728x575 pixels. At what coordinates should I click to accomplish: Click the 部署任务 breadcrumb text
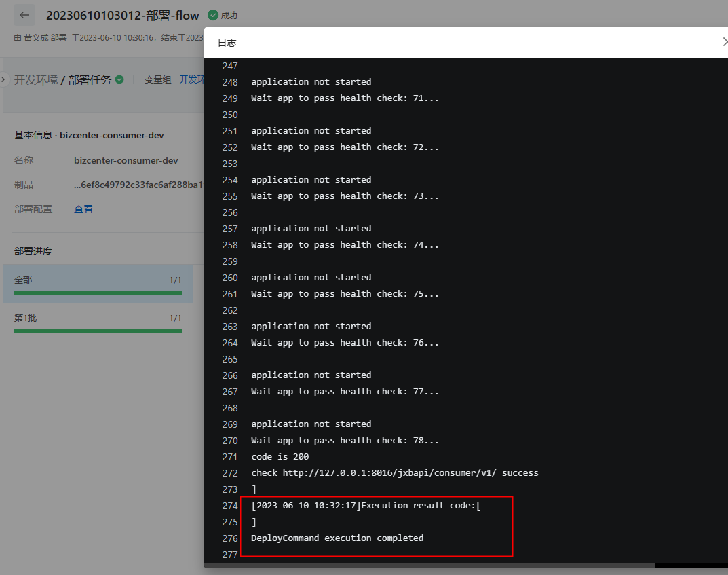click(x=90, y=79)
